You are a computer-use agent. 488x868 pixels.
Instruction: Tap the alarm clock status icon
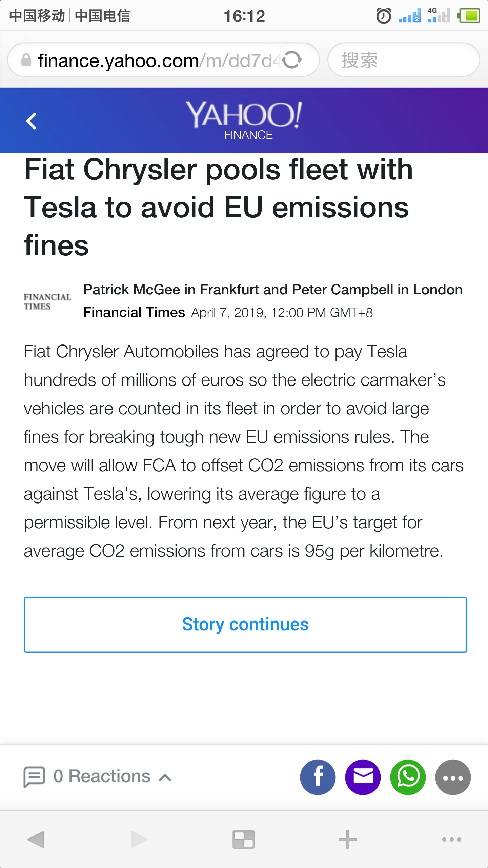pyautogui.click(x=384, y=16)
